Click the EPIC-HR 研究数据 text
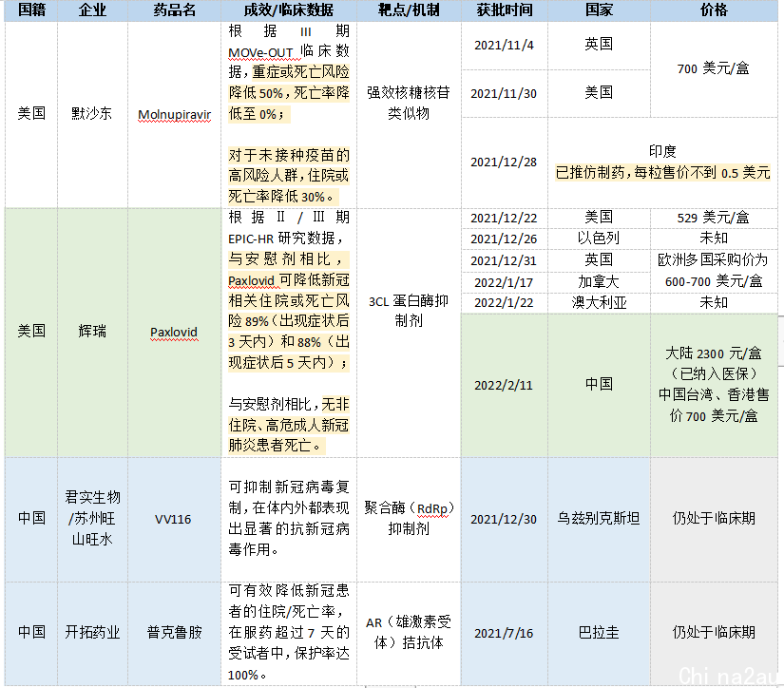784x688 pixels. pos(285,238)
